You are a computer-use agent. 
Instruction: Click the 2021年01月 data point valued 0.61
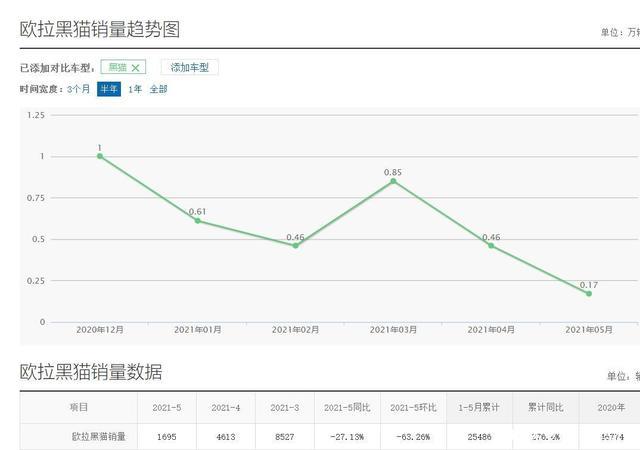point(198,221)
